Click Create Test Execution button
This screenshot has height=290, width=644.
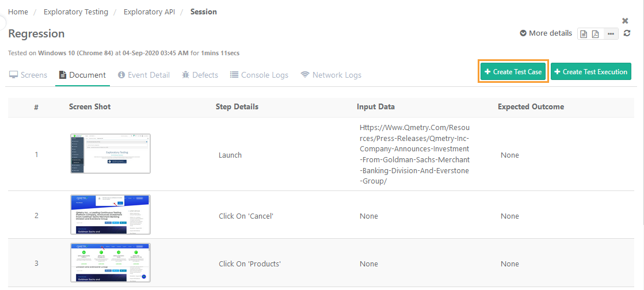[590, 71]
